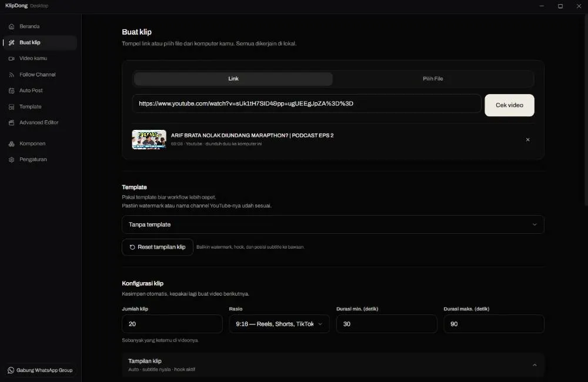This screenshot has height=382, width=588.
Task: Click the Durasi min. field
Action: click(387, 324)
